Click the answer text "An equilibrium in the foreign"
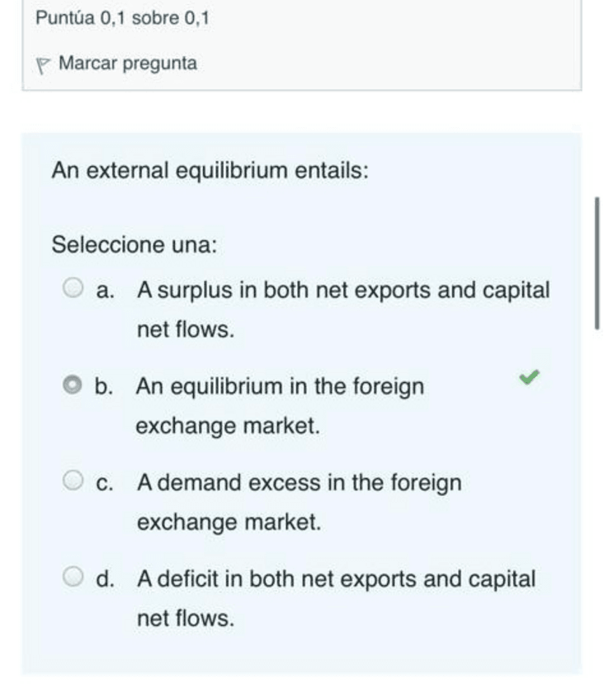This screenshot has height=700, width=604. pos(280,386)
